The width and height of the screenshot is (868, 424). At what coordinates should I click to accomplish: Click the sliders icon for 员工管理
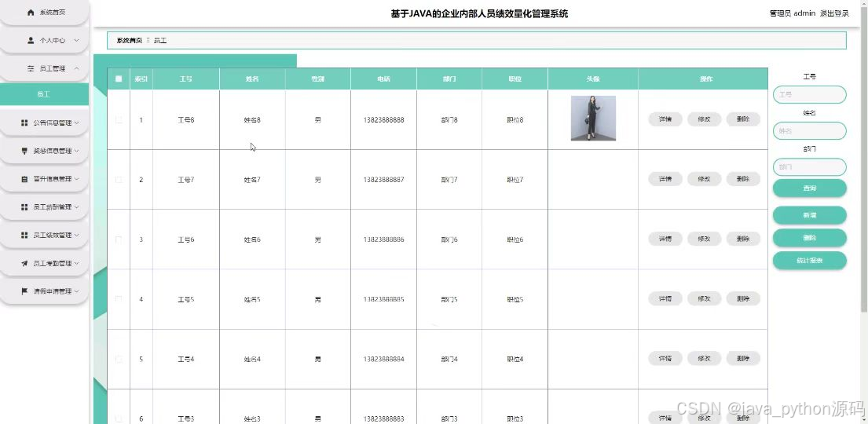[31, 68]
